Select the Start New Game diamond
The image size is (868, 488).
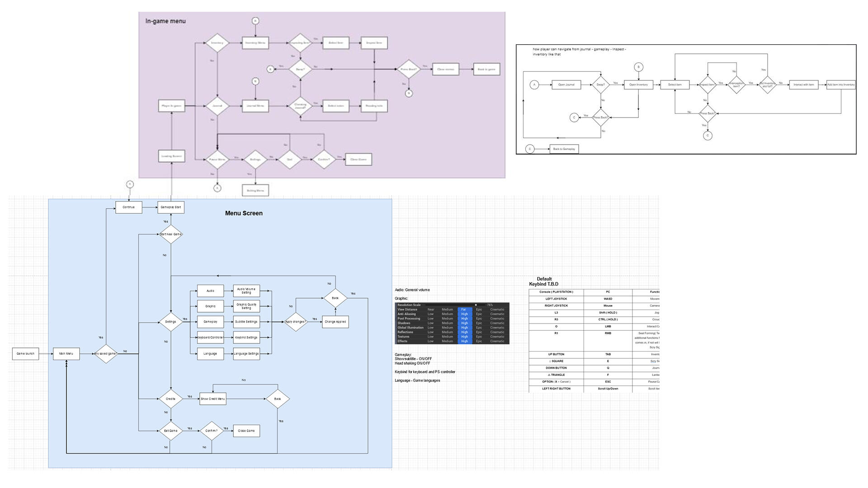[170, 234]
